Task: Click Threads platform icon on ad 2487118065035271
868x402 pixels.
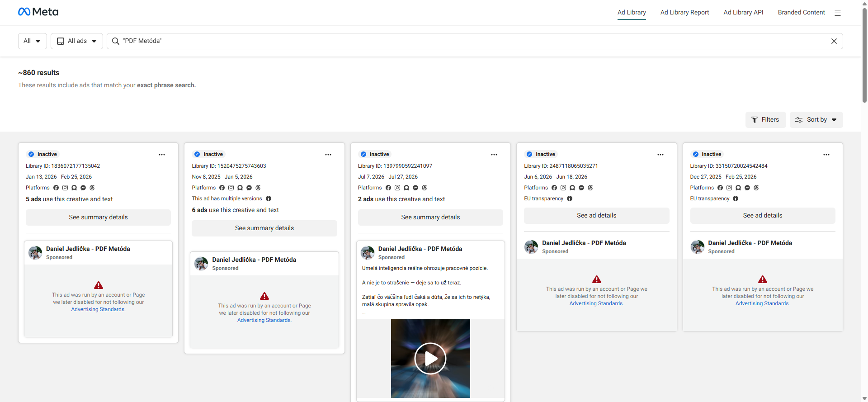Action: tap(590, 188)
